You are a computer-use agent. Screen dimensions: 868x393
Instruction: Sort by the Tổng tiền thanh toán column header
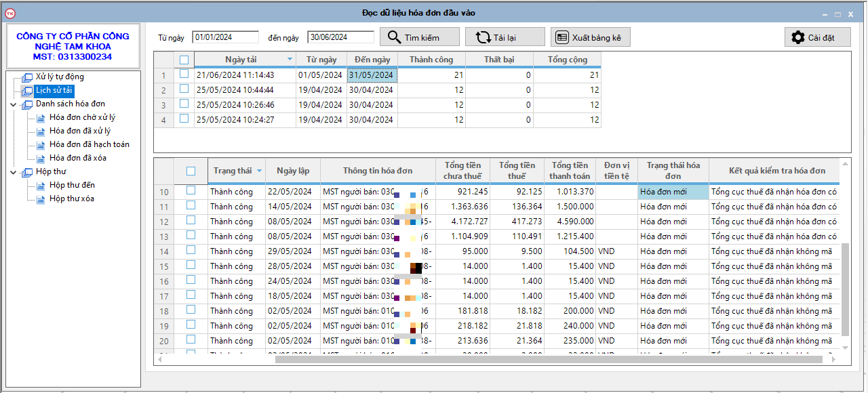(x=570, y=171)
